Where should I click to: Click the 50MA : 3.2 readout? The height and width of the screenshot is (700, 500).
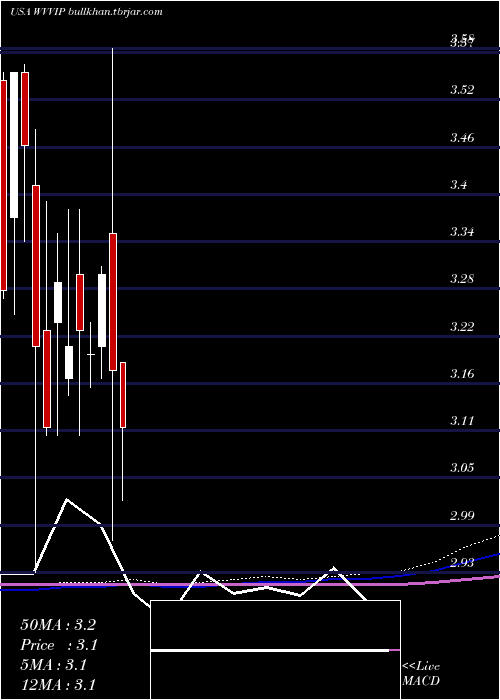coord(58,625)
